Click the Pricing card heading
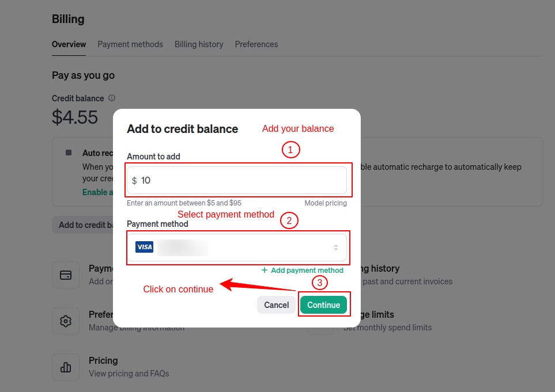555x392 pixels. pyautogui.click(x=103, y=360)
